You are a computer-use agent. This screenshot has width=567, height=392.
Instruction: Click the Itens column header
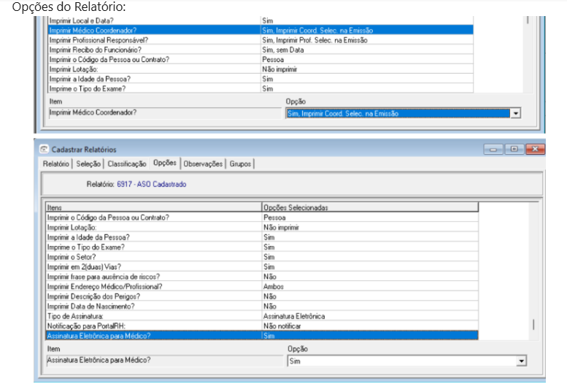point(153,208)
